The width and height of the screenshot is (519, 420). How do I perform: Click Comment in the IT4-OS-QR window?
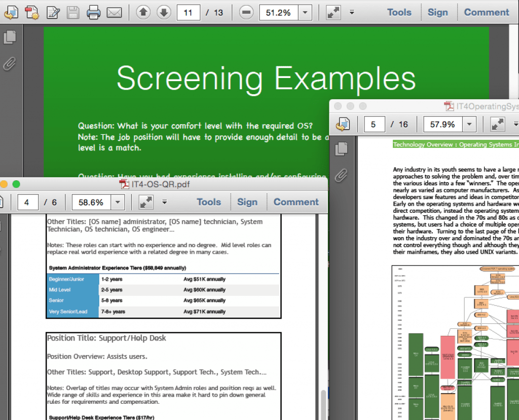pyautogui.click(x=296, y=202)
